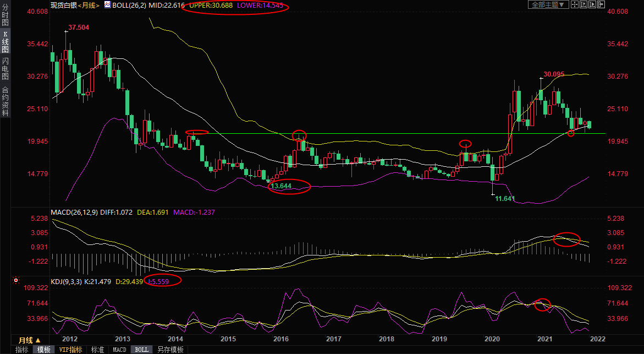Open the 闪电图 sidebar tab

coord(5,69)
